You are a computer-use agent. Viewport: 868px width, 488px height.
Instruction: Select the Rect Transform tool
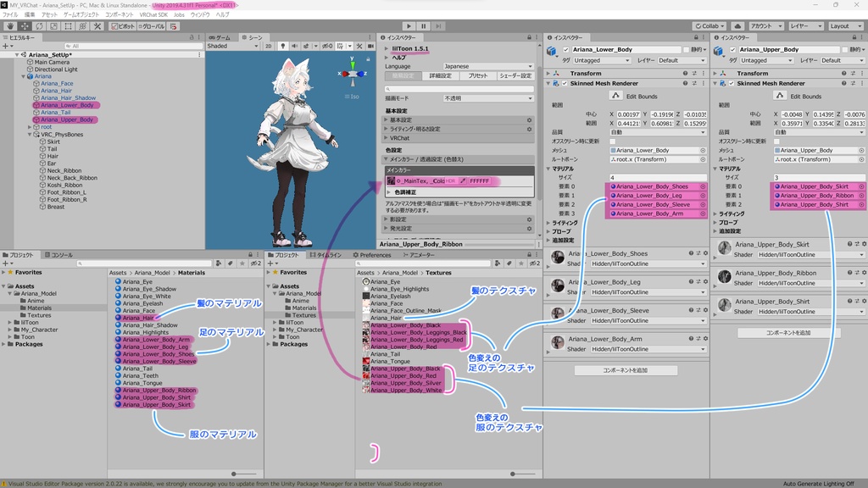pyautogui.click(x=68, y=28)
